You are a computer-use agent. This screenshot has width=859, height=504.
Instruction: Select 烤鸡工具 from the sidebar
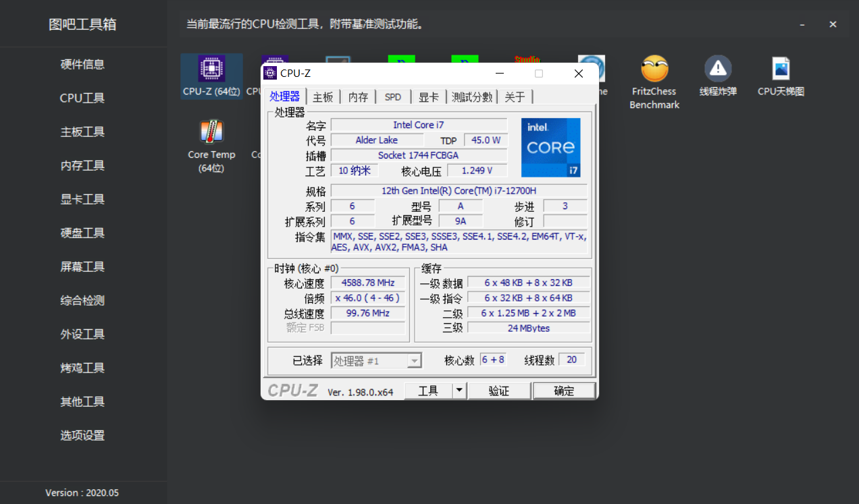coord(82,368)
